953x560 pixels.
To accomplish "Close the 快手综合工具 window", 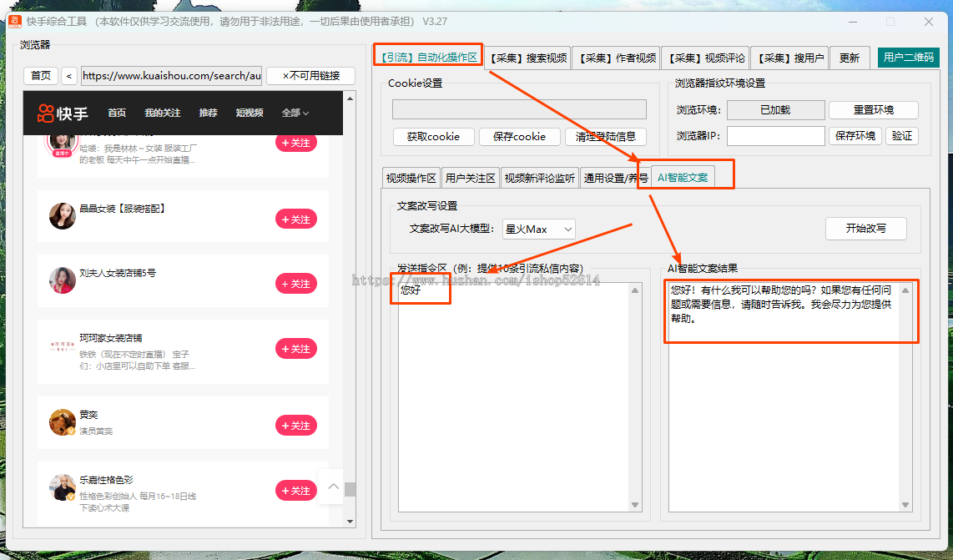I will pyautogui.click(x=928, y=22).
